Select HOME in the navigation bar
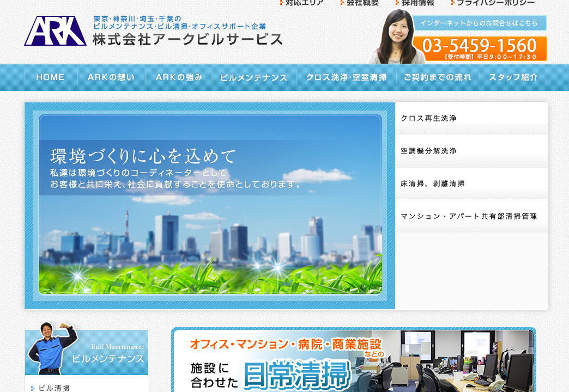This screenshot has height=392, width=569. [x=50, y=77]
